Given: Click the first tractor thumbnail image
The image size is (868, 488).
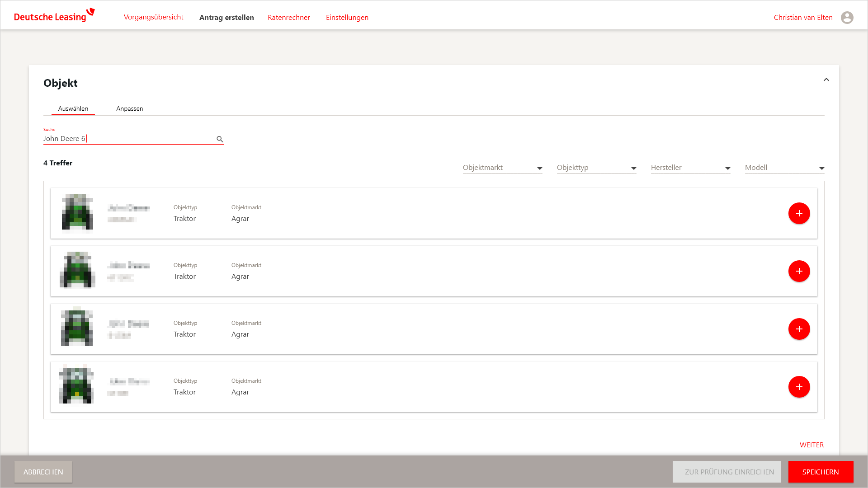Looking at the screenshot, I should point(77,212).
